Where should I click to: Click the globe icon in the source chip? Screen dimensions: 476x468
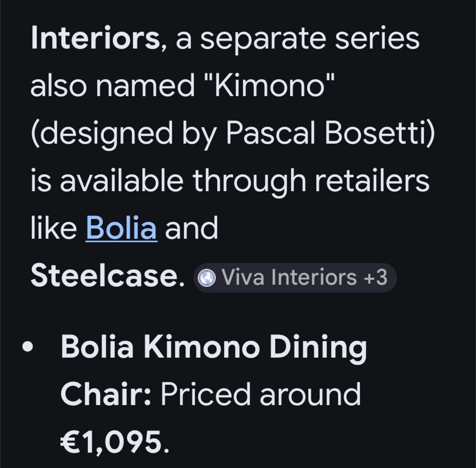click(x=207, y=278)
